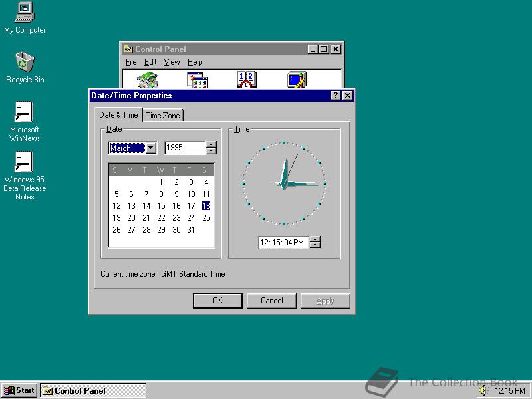Select day 17 in the calendar

coord(191,206)
